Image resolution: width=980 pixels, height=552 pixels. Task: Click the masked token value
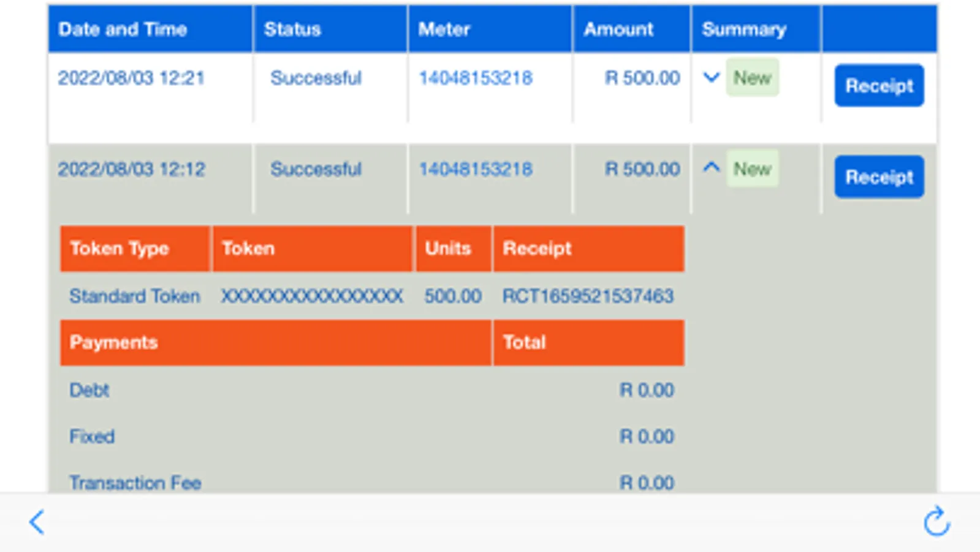(312, 296)
